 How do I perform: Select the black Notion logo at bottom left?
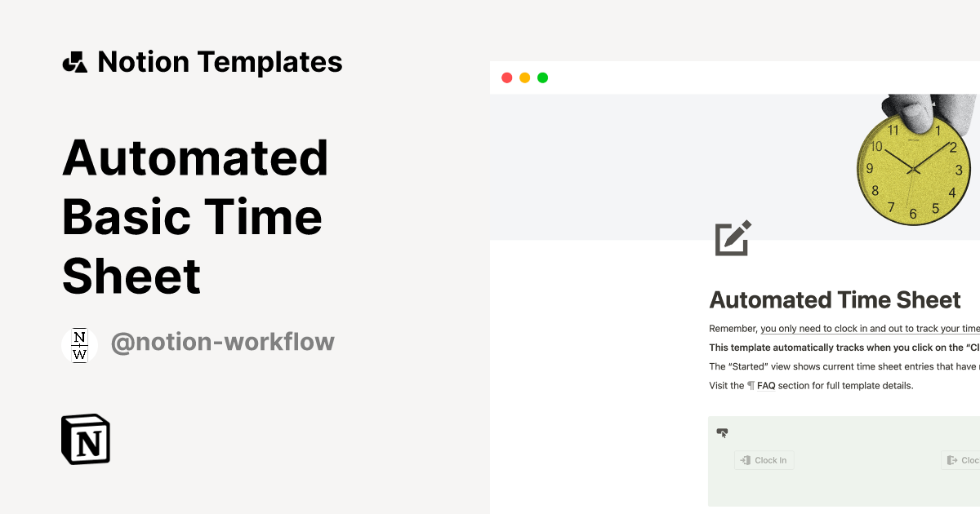tap(85, 439)
